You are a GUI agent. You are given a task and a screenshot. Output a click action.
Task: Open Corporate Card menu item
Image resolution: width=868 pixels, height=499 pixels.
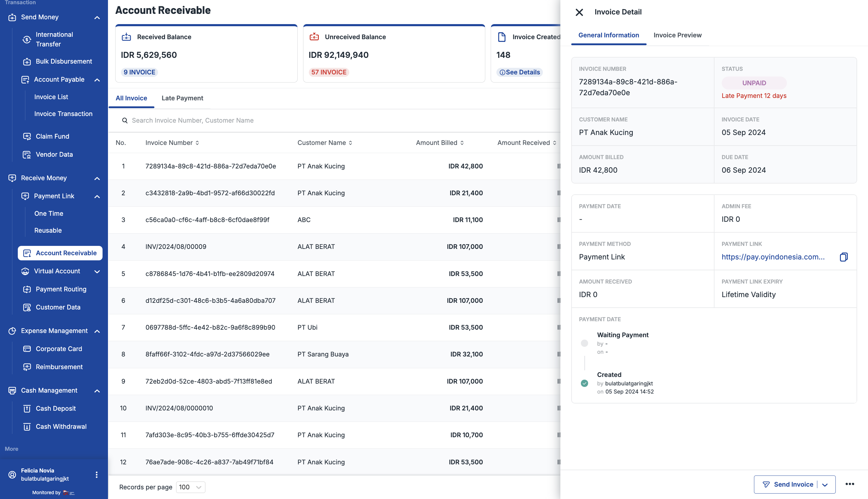tap(59, 349)
